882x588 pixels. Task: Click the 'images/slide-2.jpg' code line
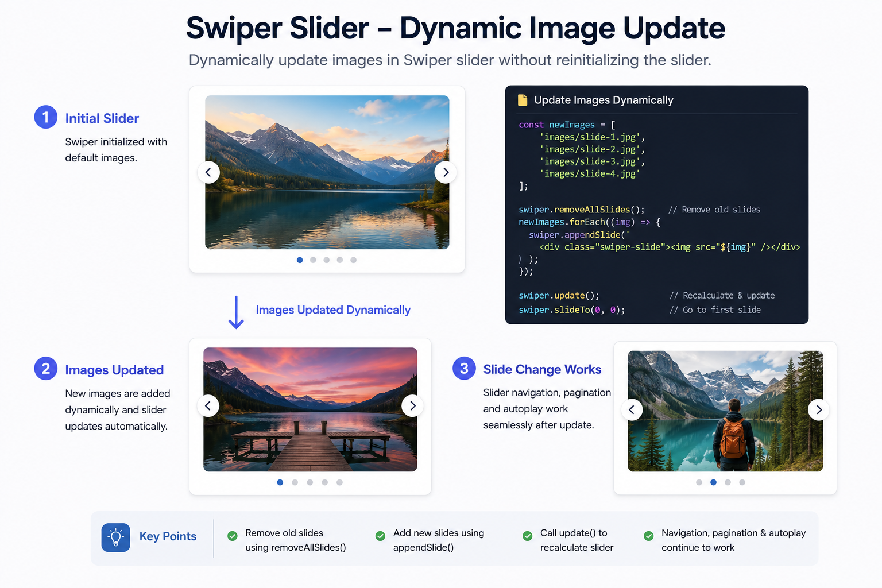coord(592,149)
